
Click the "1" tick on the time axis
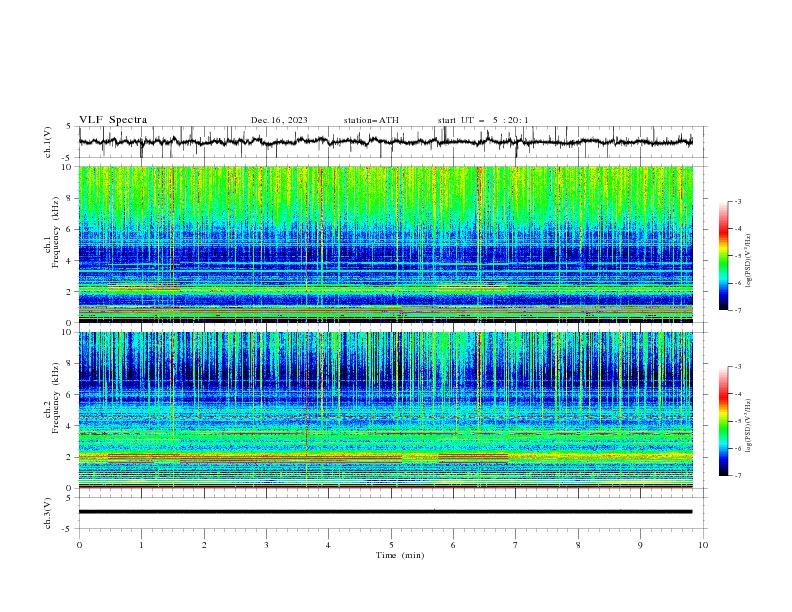tap(141, 545)
